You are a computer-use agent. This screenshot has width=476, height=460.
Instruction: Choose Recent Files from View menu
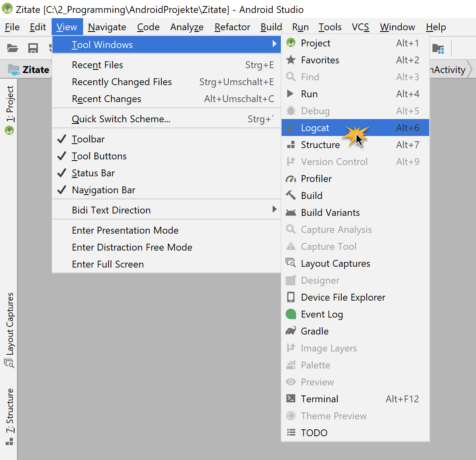tap(166, 65)
